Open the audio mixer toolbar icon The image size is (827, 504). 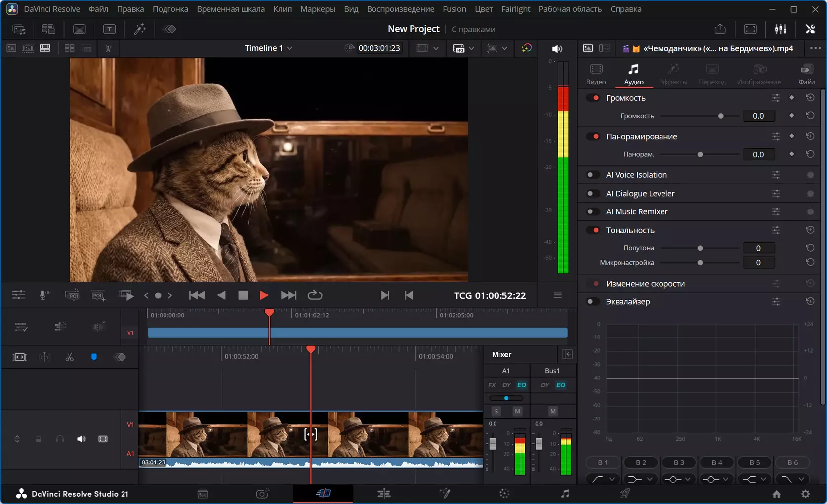click(x=781, y=29)
